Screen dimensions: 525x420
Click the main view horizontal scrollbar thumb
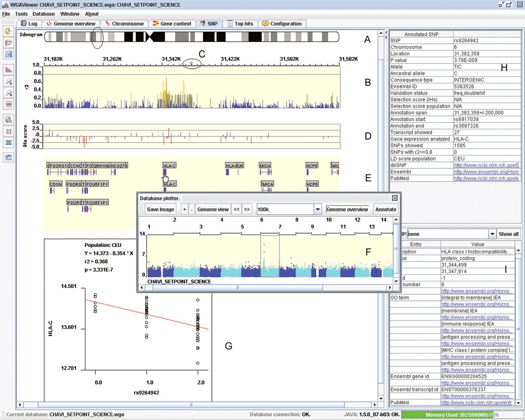pyautogui.click(x=191, y=404)
